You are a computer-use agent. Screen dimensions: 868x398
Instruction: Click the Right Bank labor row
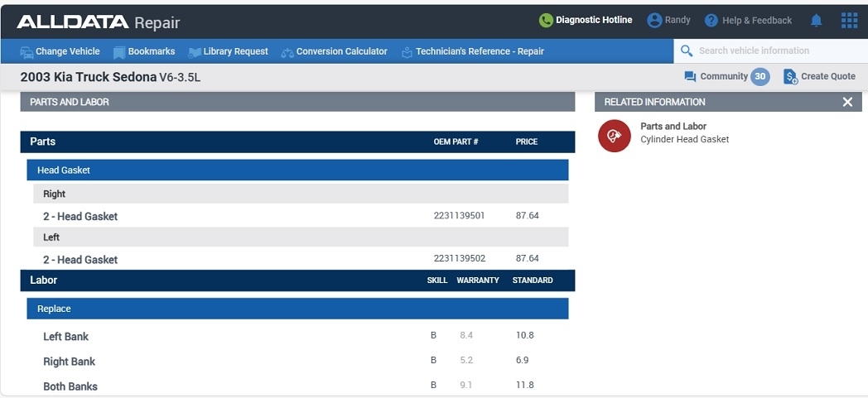(297, 361)
